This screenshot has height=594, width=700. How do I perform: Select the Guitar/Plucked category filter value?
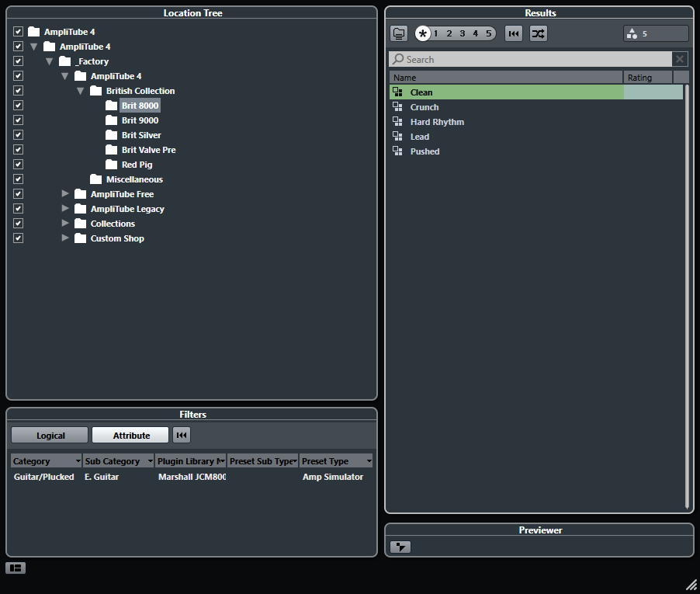coord(43,477)
